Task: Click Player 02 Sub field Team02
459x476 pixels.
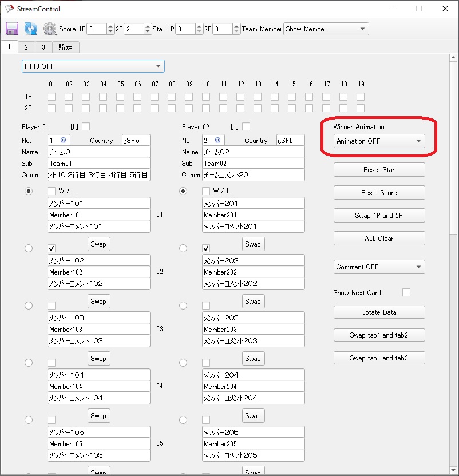Action: pyautogui.click(x=254, y=163)
